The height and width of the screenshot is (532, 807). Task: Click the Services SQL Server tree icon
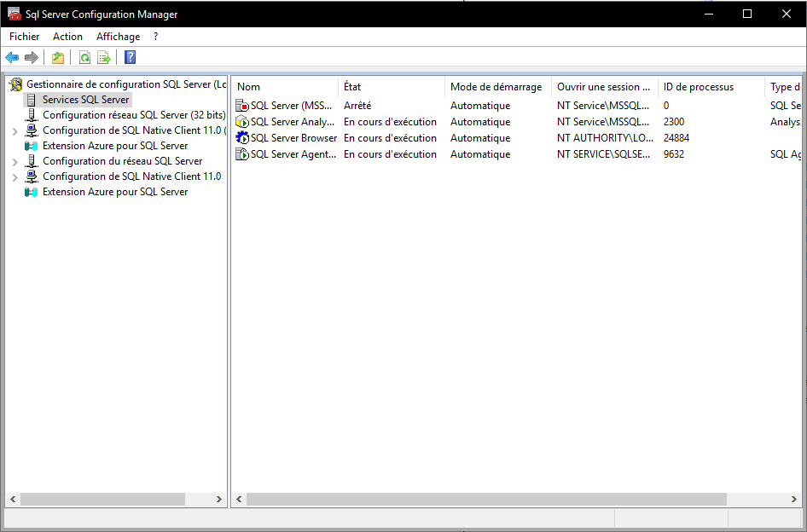click(32, 100)
